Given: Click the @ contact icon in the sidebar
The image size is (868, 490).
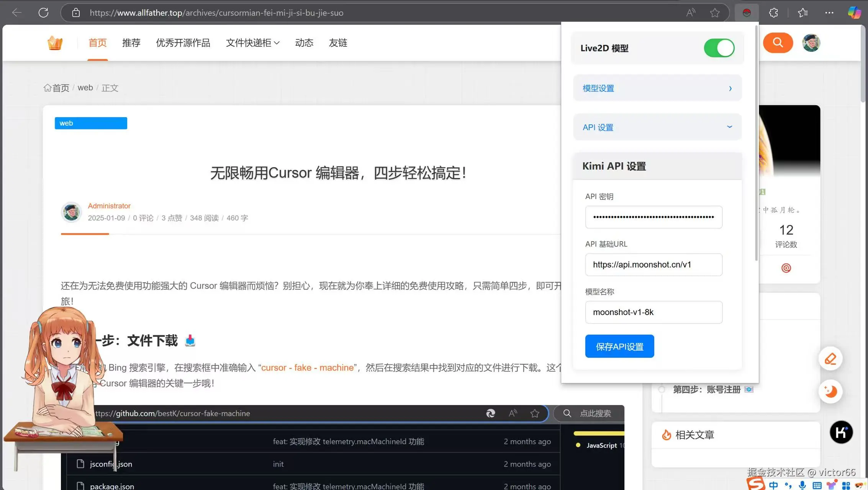Looking at the screenshot, I should pyautogui.click(x=786, y=268).
